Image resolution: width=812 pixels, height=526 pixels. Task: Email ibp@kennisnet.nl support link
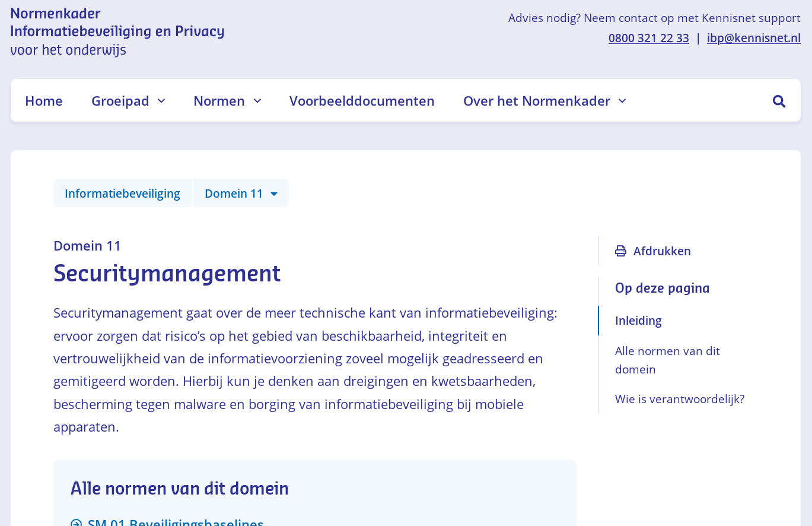coord(753,38)
